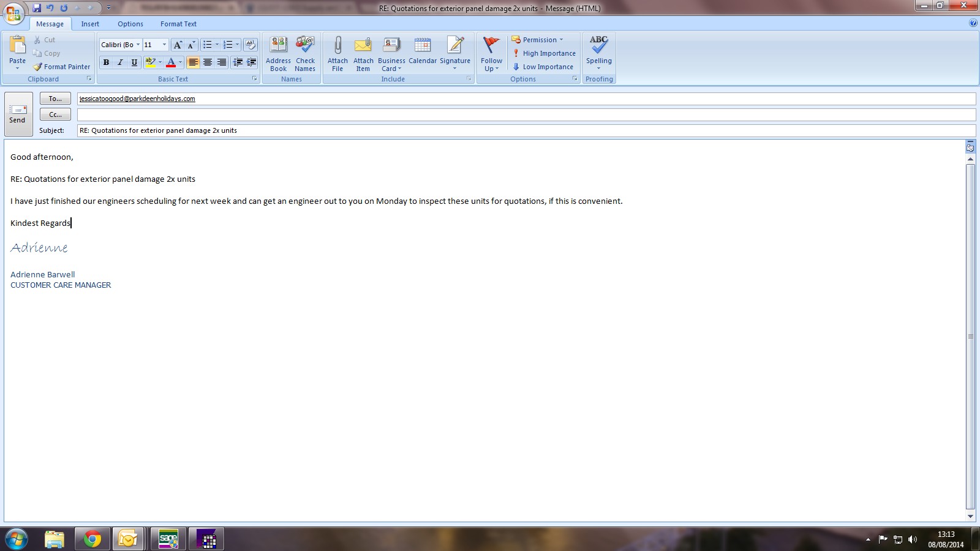This screenshot has width=980, height=551.
Task: Save the message from Quick Access toolbar
Action: [37, 8]
